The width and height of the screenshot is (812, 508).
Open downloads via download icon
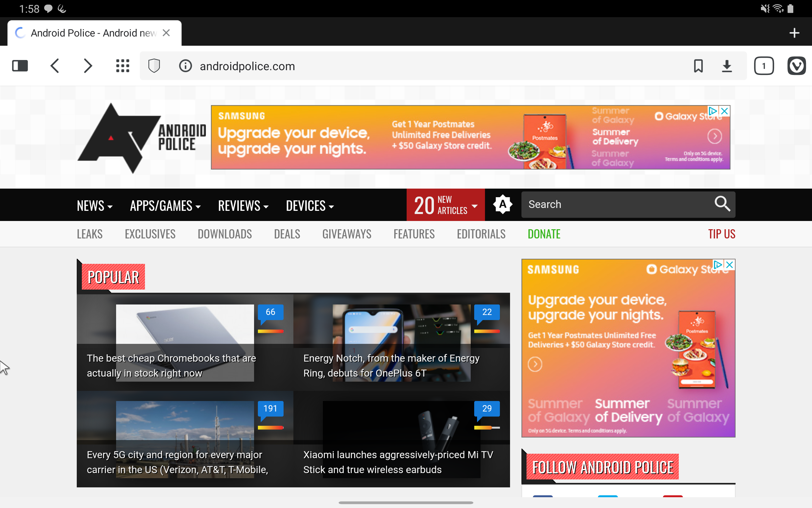[x=727, y=66]
